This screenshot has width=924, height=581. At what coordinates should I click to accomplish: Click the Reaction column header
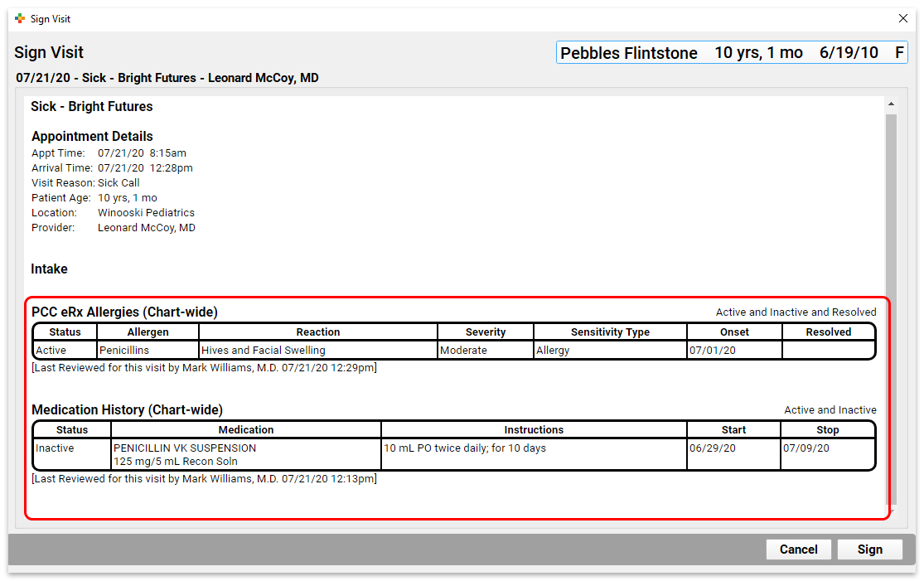coord(318,332)
